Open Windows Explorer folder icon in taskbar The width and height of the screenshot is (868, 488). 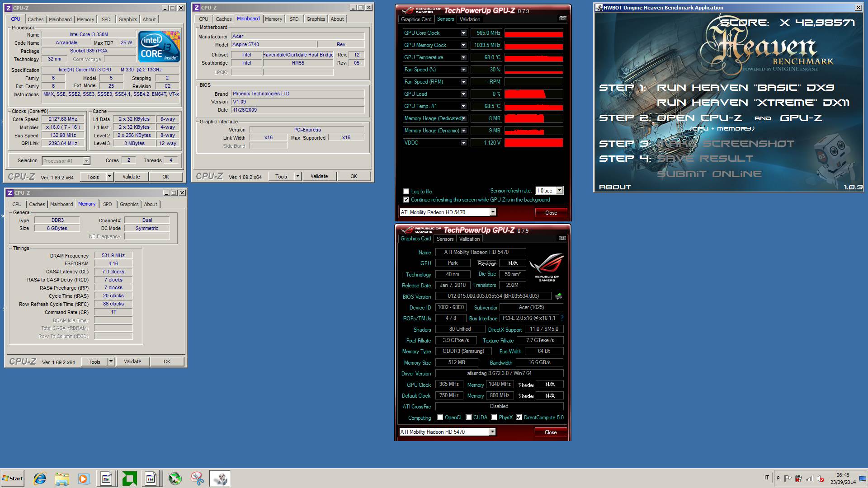62,479
